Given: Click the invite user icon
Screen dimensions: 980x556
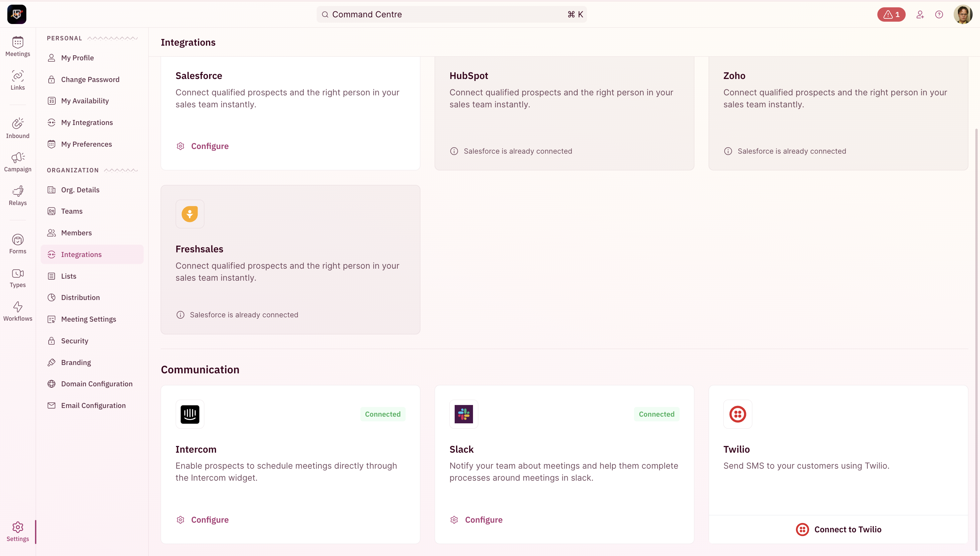Looking at the screenshot, I should click(x=920, y=15).
